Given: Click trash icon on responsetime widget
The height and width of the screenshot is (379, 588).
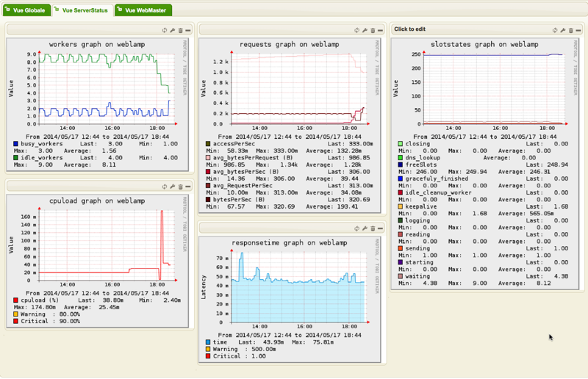Looking at the screenshot, I should click(373, 228).
